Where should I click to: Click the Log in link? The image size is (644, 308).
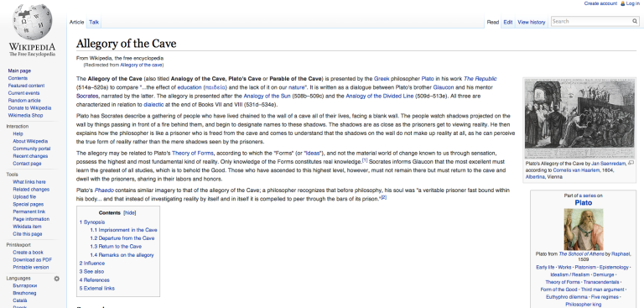click(x=632, y=3)
